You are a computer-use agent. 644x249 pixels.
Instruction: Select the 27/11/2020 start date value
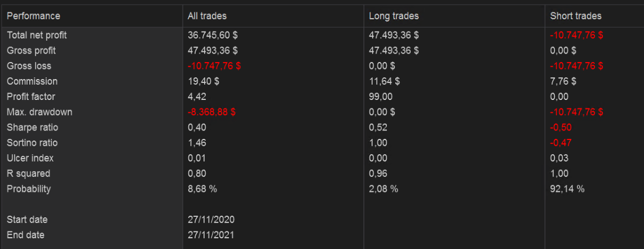point(211,220)
